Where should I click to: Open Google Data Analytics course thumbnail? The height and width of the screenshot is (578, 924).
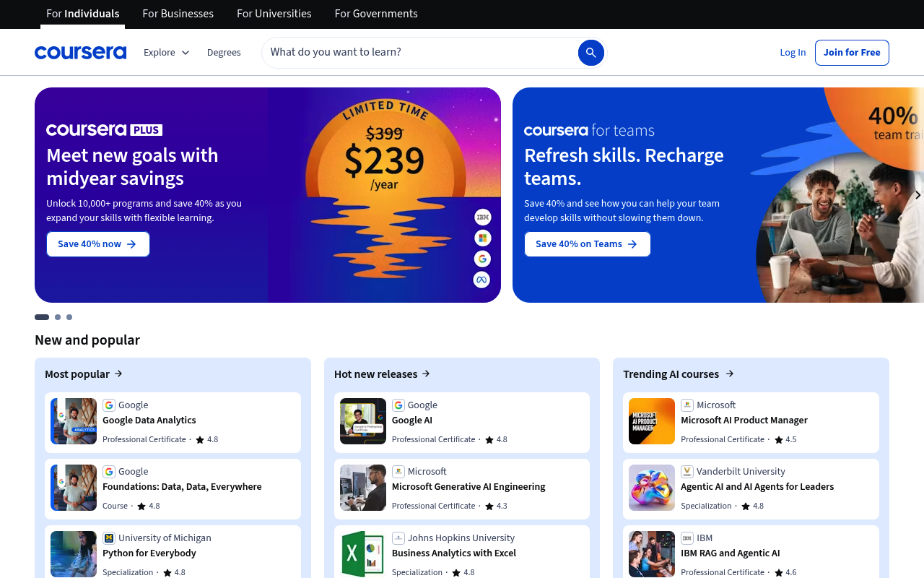[x=74, y=421]
